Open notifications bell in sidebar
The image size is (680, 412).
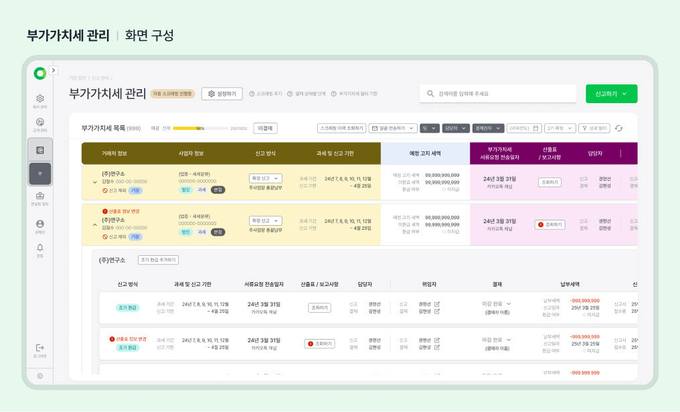click(40, 248)
